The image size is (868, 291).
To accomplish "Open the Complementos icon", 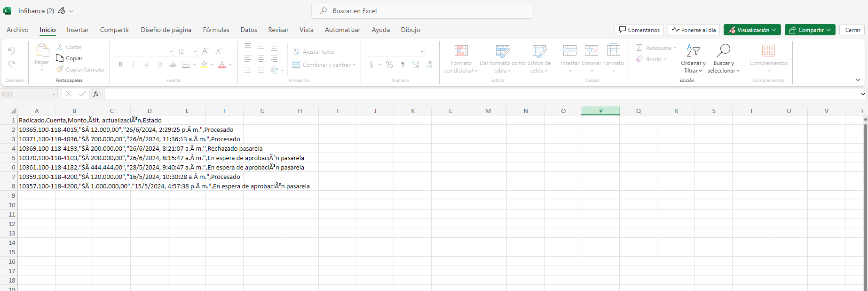I will coord(769,50).
